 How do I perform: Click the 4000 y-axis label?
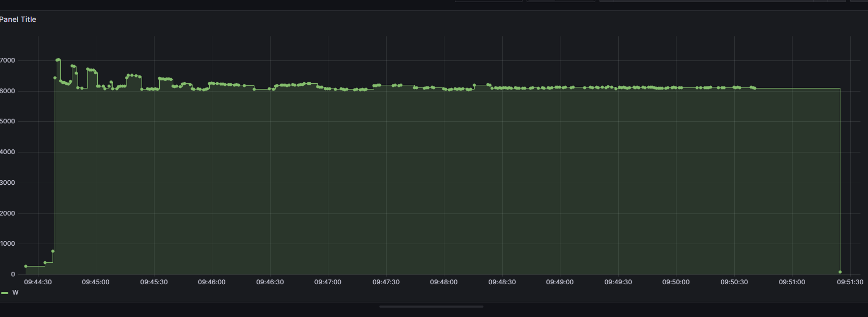[8, 152]
